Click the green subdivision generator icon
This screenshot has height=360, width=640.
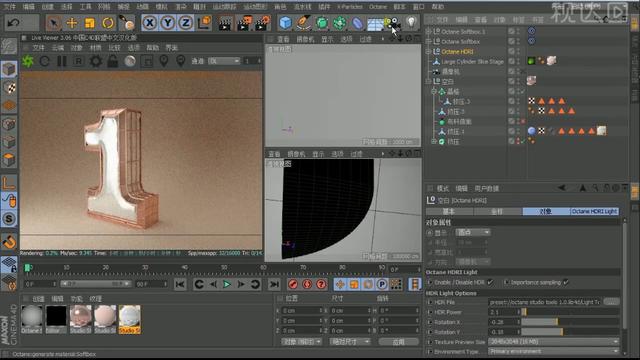[x=322, y=23]
